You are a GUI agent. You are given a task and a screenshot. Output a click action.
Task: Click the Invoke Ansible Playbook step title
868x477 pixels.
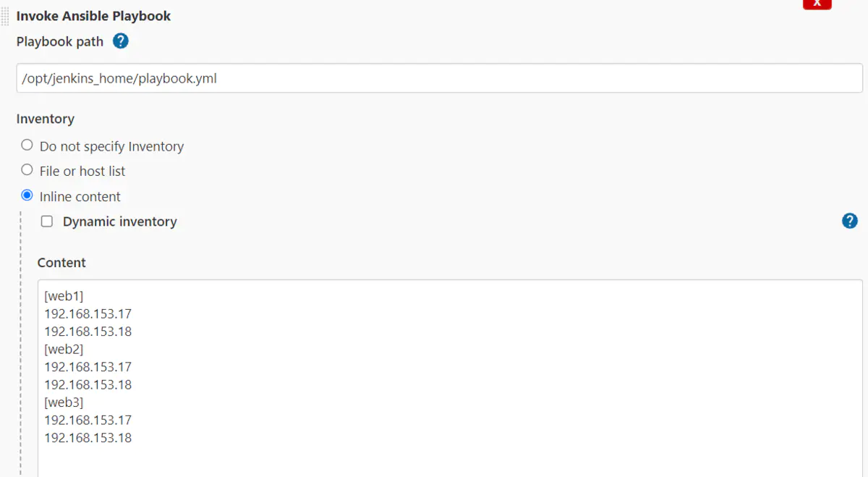coord(93,15)
